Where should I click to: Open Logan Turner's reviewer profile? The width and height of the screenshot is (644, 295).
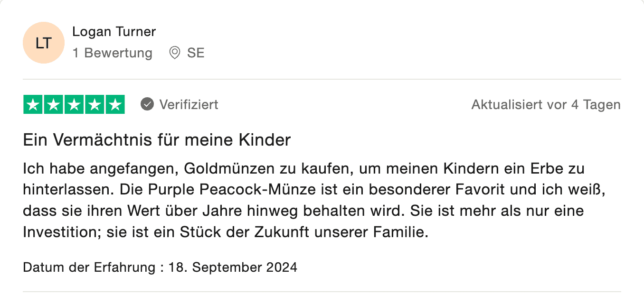click(114, 32)
